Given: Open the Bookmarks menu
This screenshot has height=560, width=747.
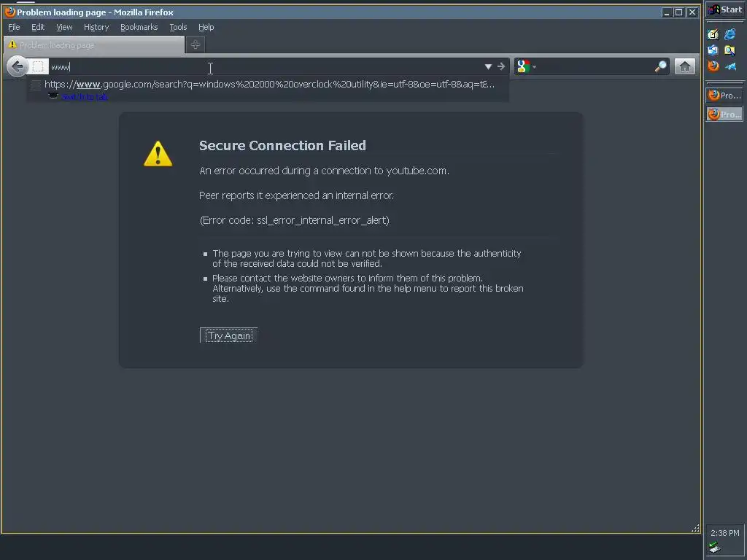Looking at the screenshot, I should tap(139, 27).
